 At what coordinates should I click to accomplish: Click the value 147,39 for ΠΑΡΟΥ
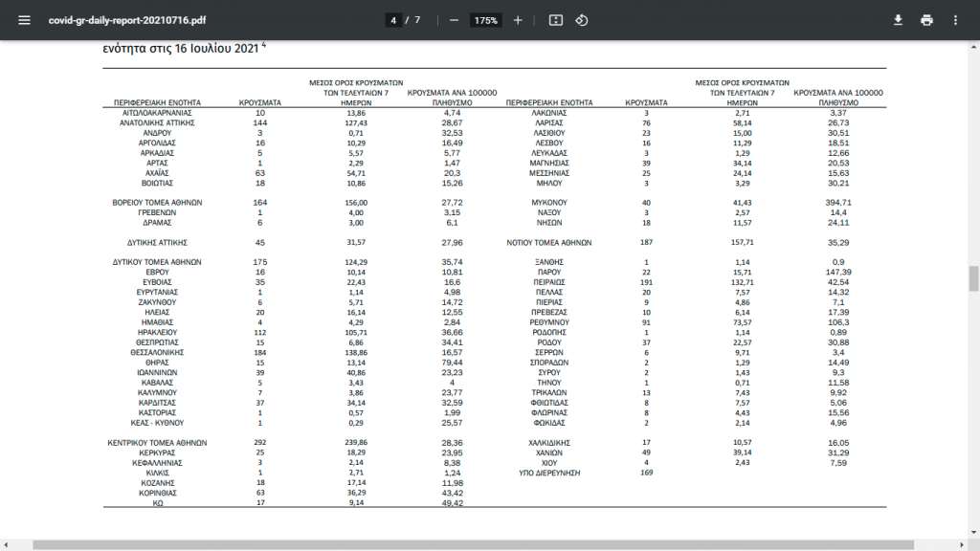coord(838,273)
